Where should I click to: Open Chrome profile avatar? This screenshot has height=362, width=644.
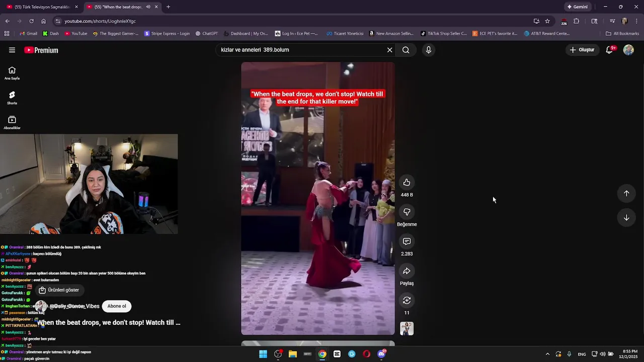(x=624, y=21)
